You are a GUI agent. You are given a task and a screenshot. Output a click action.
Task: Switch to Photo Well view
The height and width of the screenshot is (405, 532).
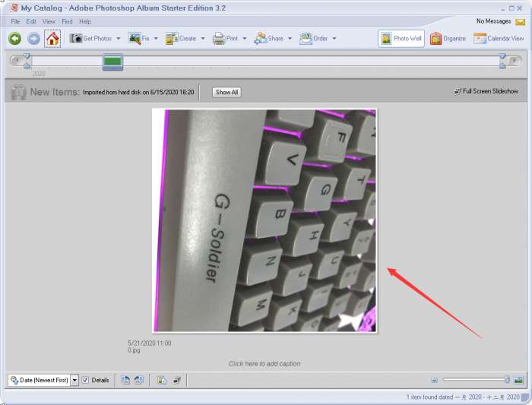(401, 38)
